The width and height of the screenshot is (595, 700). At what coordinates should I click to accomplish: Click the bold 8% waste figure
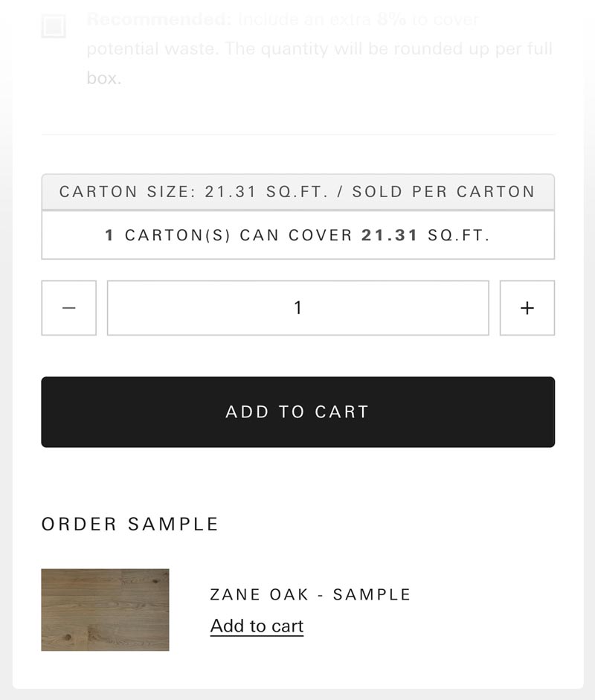click(391, 20)
